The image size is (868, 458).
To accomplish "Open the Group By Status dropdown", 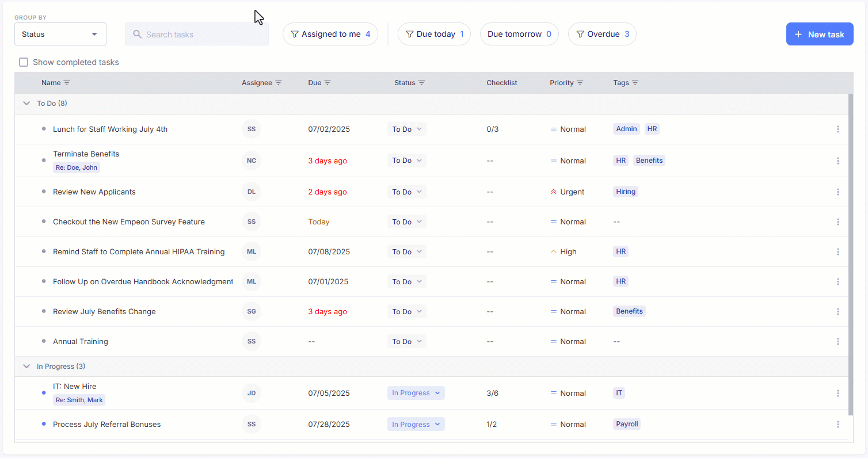I will [60, 34].
